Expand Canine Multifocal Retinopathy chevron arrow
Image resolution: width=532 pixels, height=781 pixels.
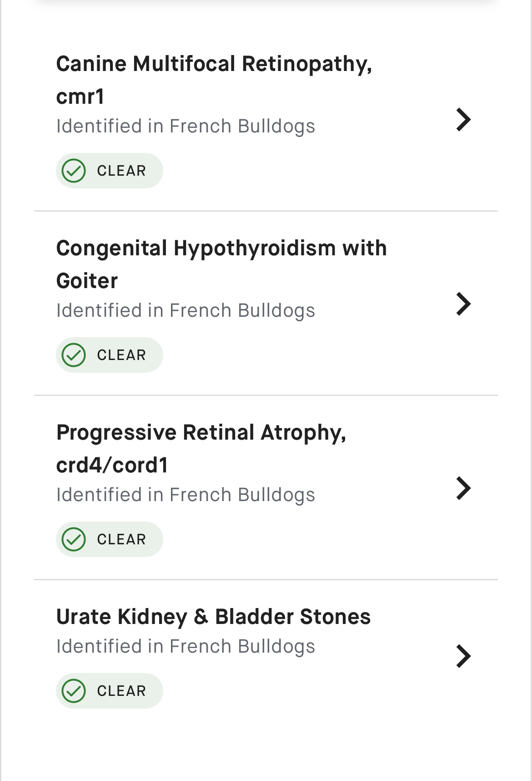pyautogui.click(x=463, y=120)
